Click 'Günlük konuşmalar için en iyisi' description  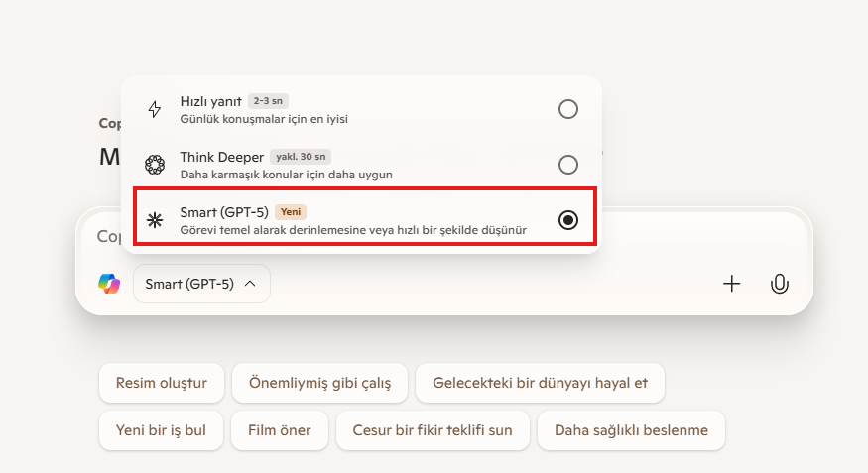pos(264,119)
